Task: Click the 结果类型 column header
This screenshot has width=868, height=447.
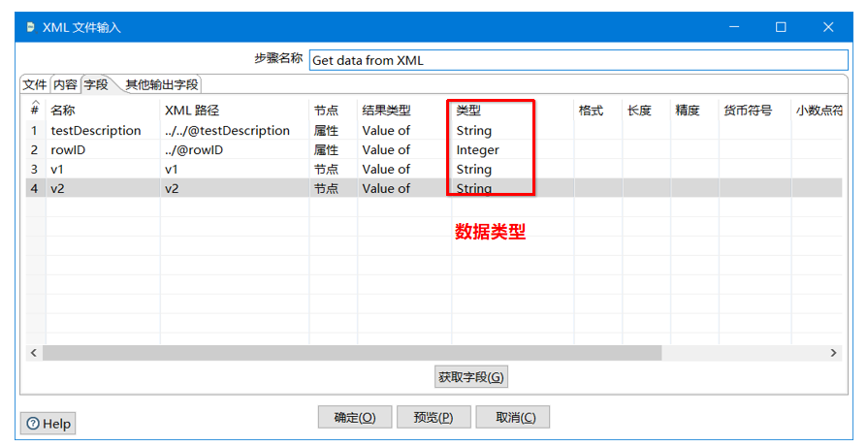Action: tap(404, 111)
